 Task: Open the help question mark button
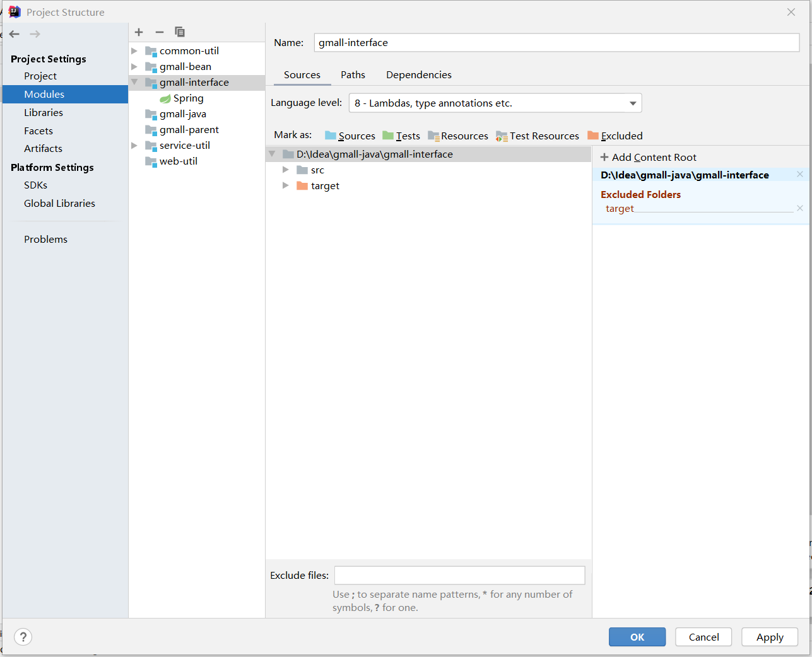pyautogui.click(x=23, y=637)
